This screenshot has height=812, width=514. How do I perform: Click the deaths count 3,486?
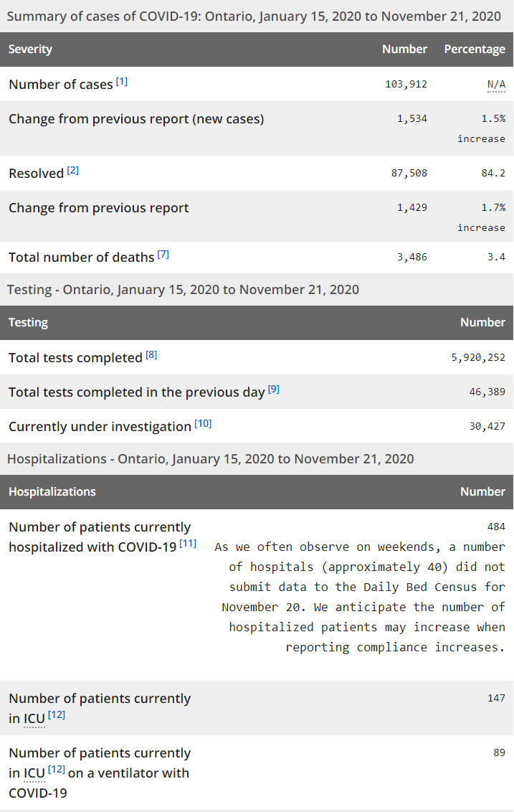pyautogui.click(x=411, y=257)
